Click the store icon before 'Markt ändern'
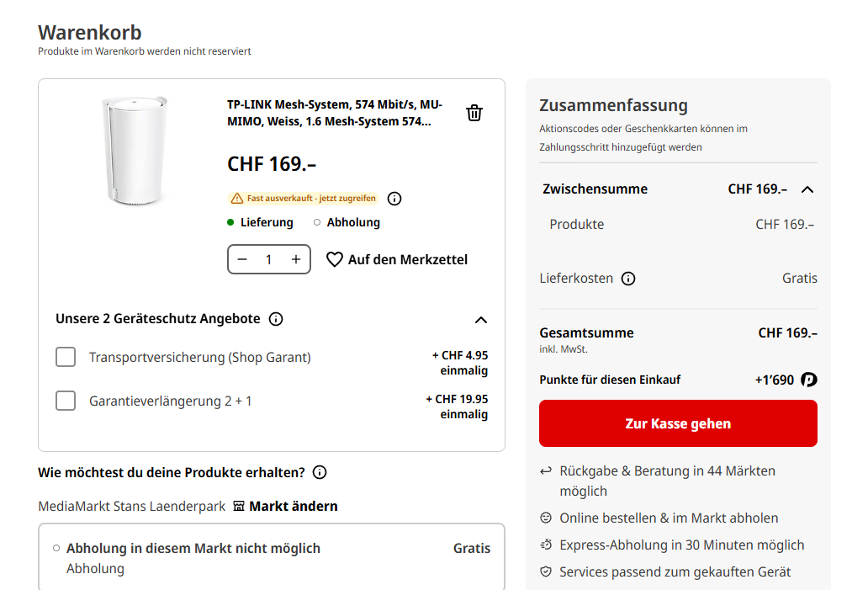 [239, 507]
